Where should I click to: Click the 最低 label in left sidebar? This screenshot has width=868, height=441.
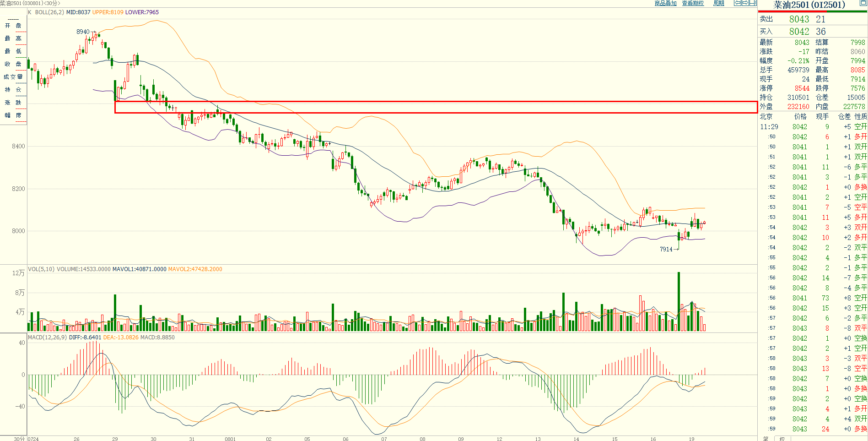(x=13, y=51)
